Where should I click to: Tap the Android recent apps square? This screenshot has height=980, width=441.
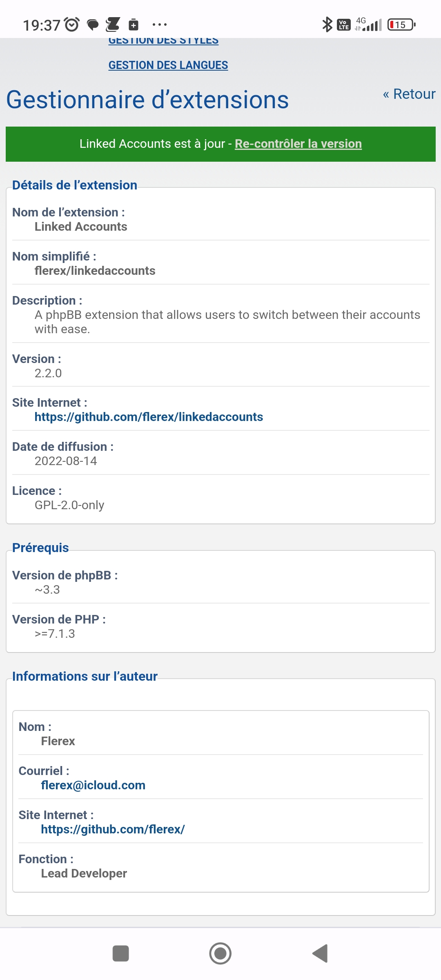pos(120,953)
